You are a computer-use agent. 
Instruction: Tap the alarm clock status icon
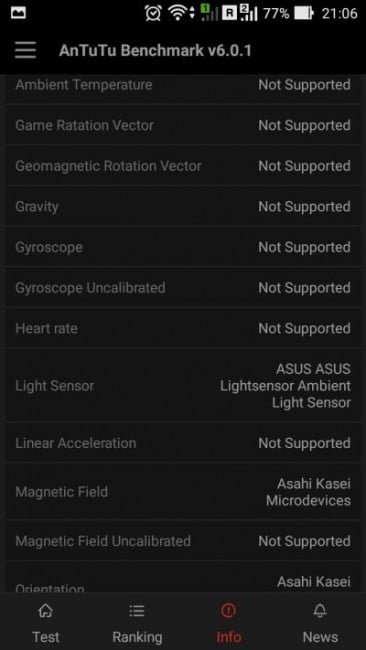tap(153, 13)
